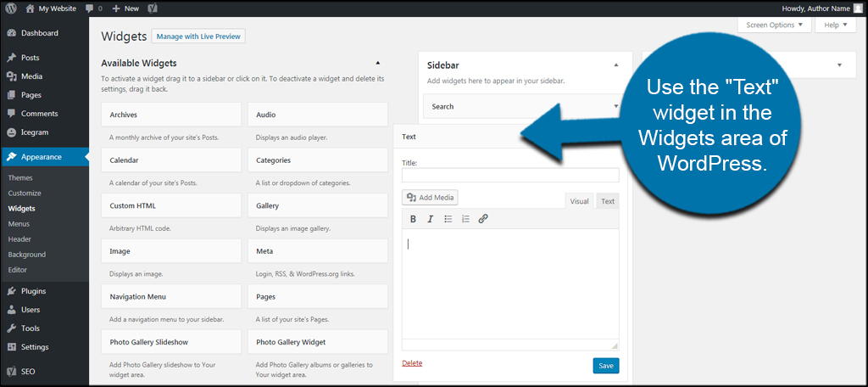This screenshot has height=387, width=868.
Task: Open the Menus submenu link
Action: 19,224
